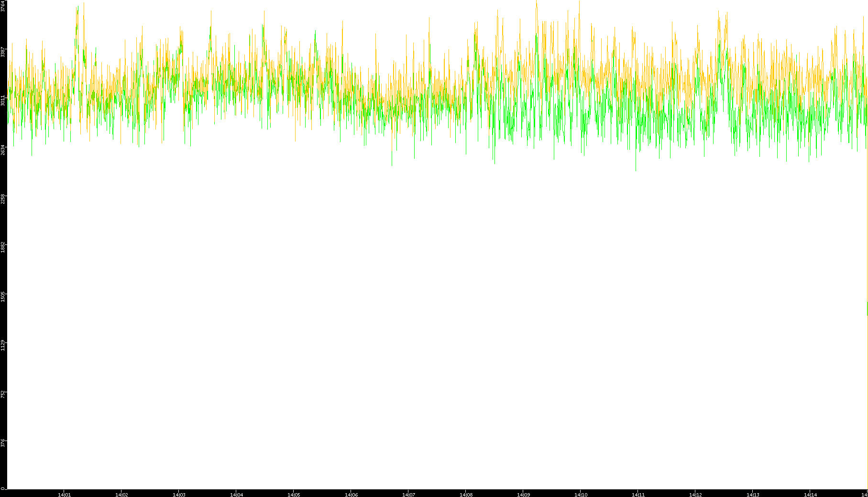Select the 14:14 time axis label
Viewport: 868px width, 497px height.
810,495
